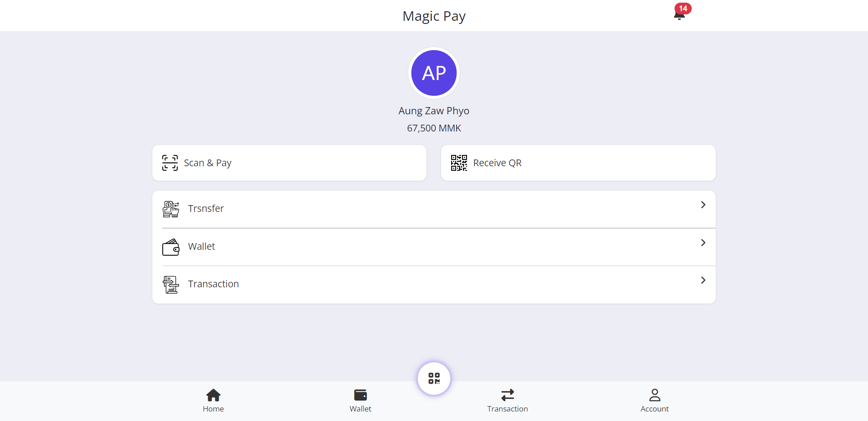868x421 pixels.
Task: Click the Trsnsfer money icon
Action: pos(171,209)
